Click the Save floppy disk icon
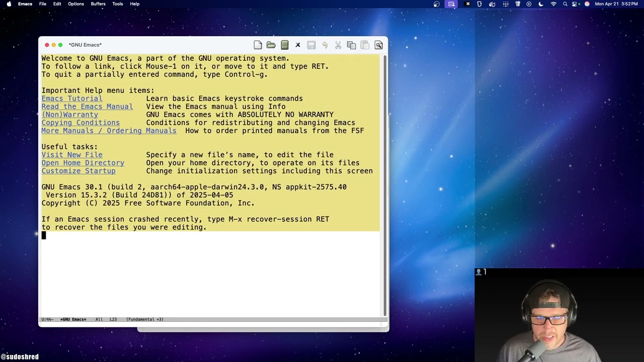This screenshot has height=362, width=644. 311,45
